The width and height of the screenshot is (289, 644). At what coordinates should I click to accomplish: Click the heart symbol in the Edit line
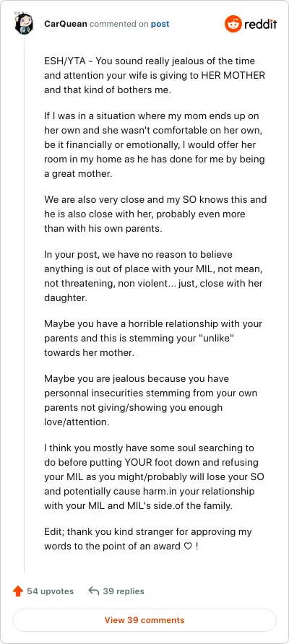189,547
